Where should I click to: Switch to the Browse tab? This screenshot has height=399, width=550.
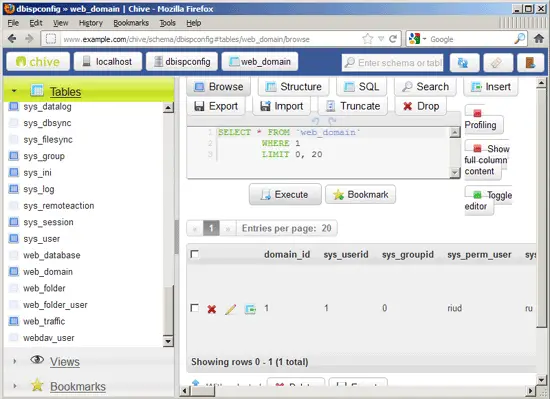(x=219, y=87)
